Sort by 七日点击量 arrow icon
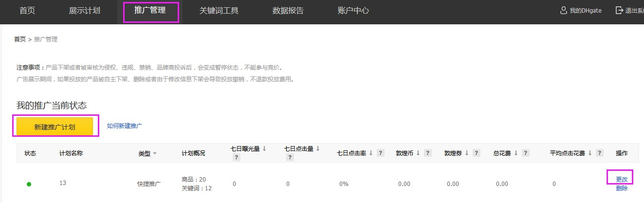 coord(318,148)
